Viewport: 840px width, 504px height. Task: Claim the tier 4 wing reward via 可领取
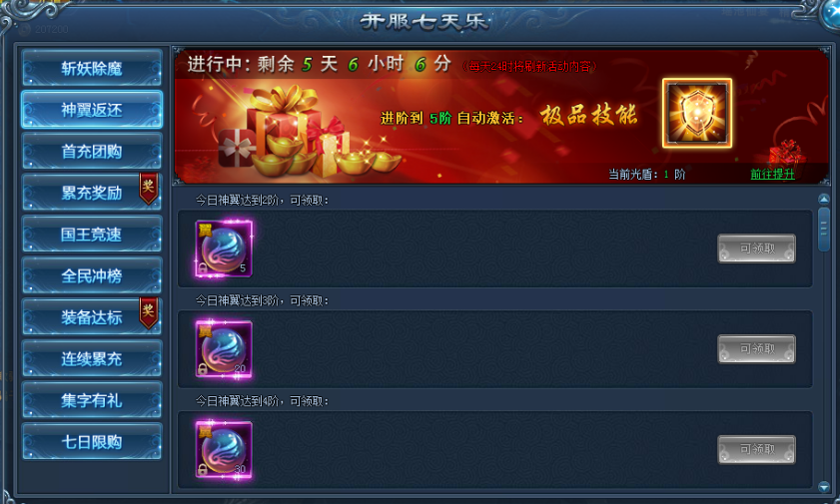[x=756, y=450]
